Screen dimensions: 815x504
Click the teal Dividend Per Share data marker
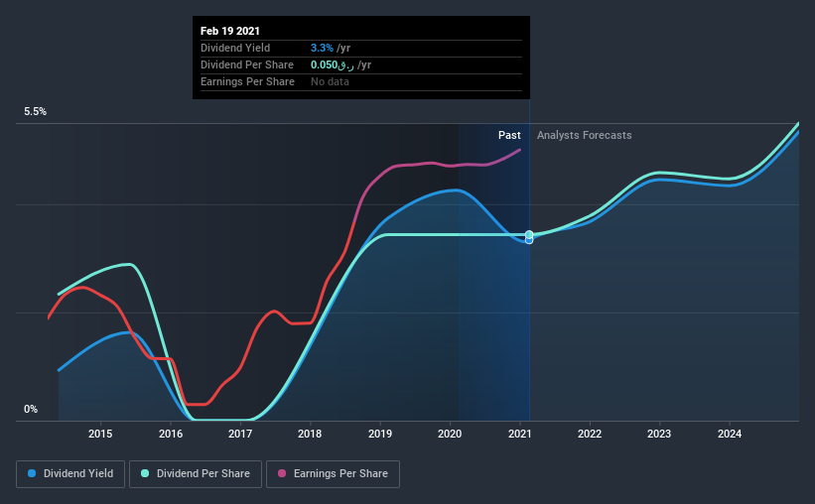[x=529, y=234]
